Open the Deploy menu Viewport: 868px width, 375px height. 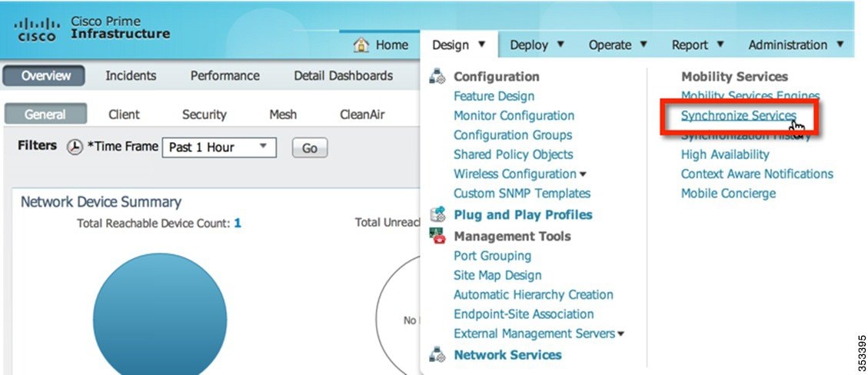pyautogui.click(x=537, y=45)
